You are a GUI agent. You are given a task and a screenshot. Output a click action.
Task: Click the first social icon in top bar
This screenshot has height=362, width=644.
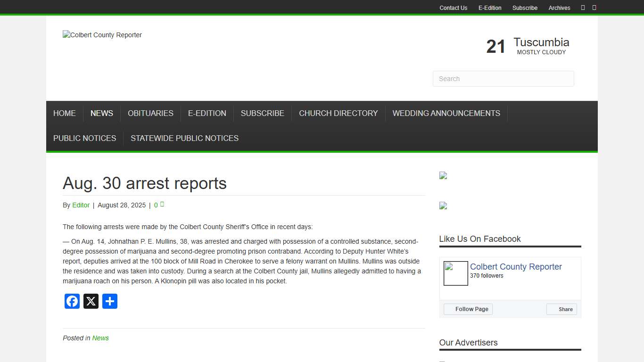[583, 8]
